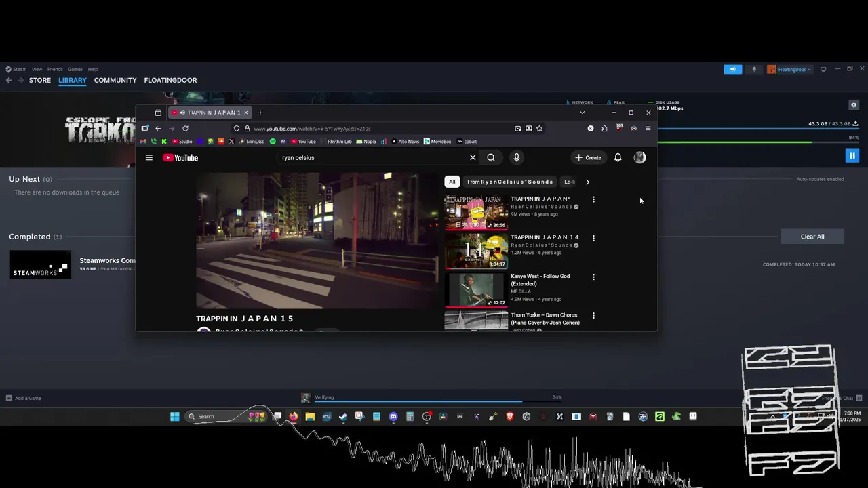Start voice search with the microphone icon
The height and width of the screenshot is (488, 868).
[516, 157]
